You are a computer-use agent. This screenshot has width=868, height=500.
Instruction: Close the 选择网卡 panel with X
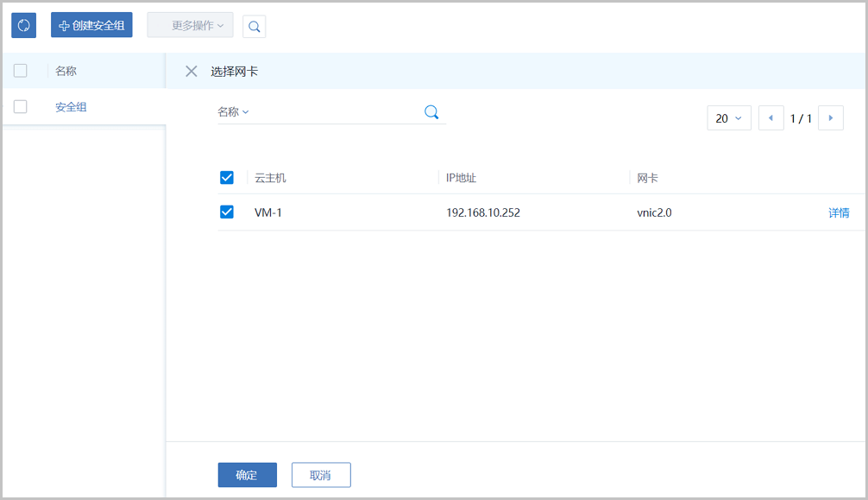(192, 71)
